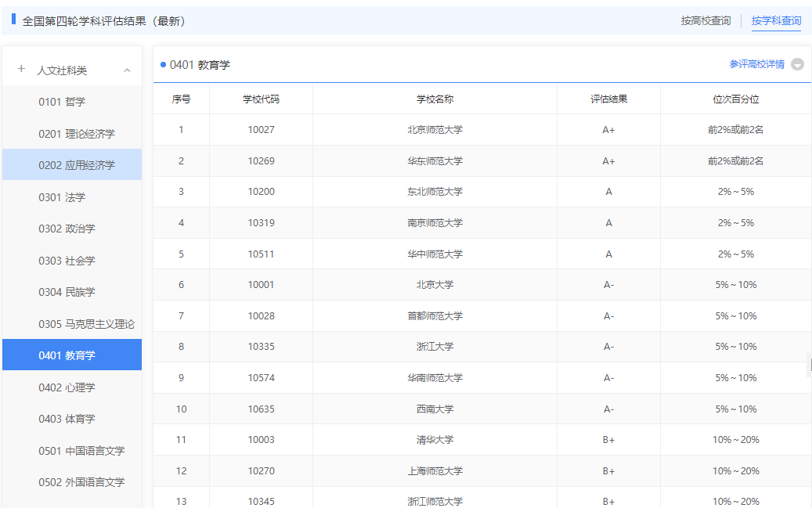Image resolution: width=812 pixels, height=508 pixels.
Task: Click the A- result for 北京大学
Action: point(608,285)
